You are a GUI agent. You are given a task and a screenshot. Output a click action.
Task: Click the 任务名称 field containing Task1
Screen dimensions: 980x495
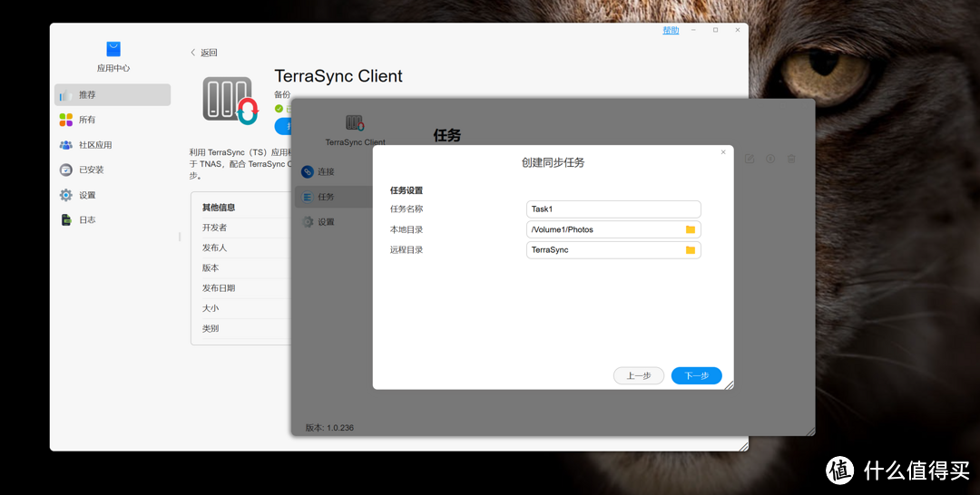[613, 209]
